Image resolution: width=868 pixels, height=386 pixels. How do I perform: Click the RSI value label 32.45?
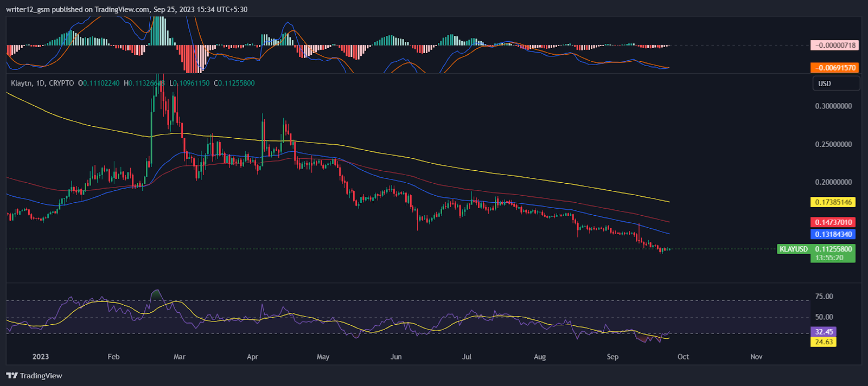(x=824, y=332)
